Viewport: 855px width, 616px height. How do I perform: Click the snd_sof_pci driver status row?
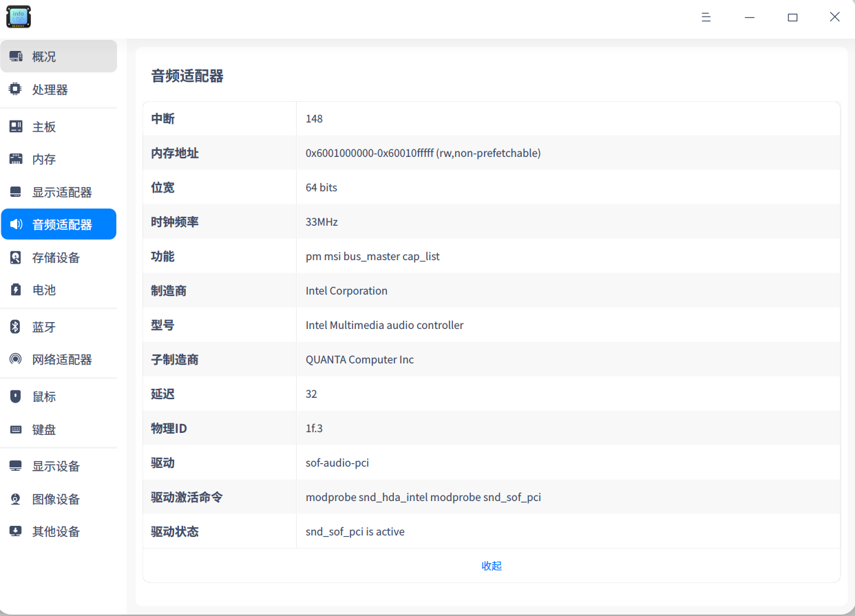coord(355,531)
